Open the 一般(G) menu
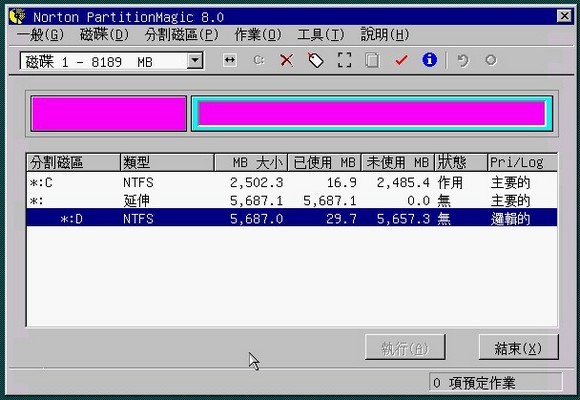The height and width of the screenshot is (400, 580). [x=41, y=35]
